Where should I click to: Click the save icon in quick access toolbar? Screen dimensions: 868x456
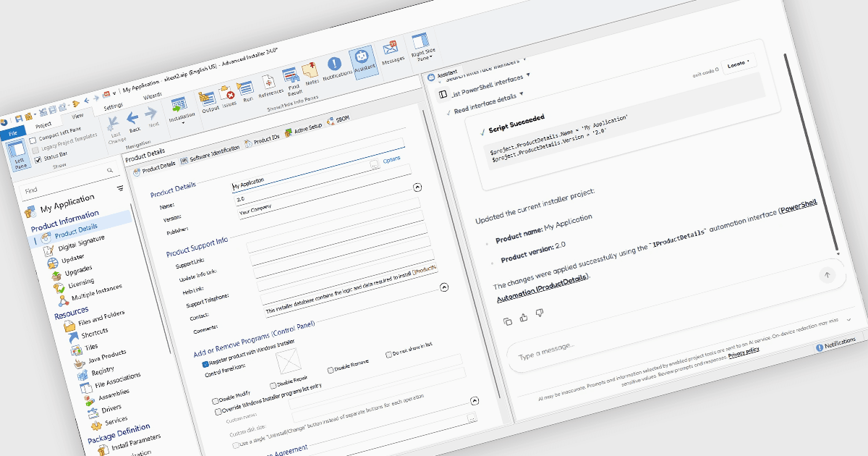19,119
